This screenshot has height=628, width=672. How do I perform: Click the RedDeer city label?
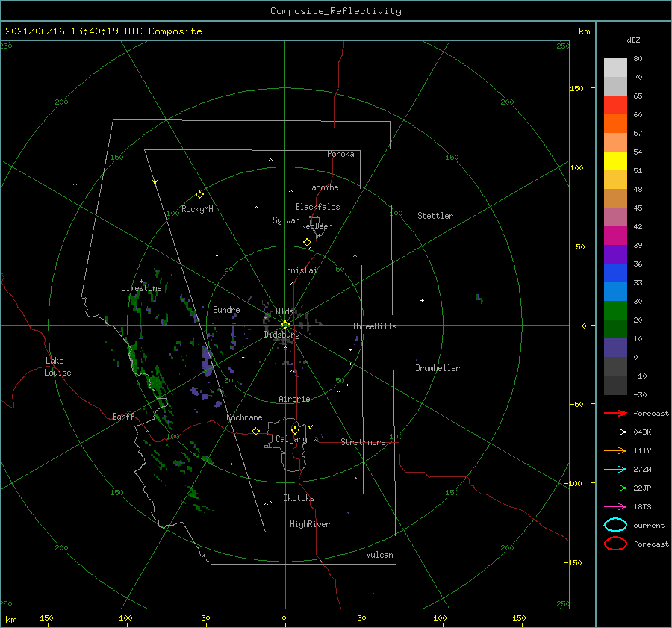[x=317, y=226]
